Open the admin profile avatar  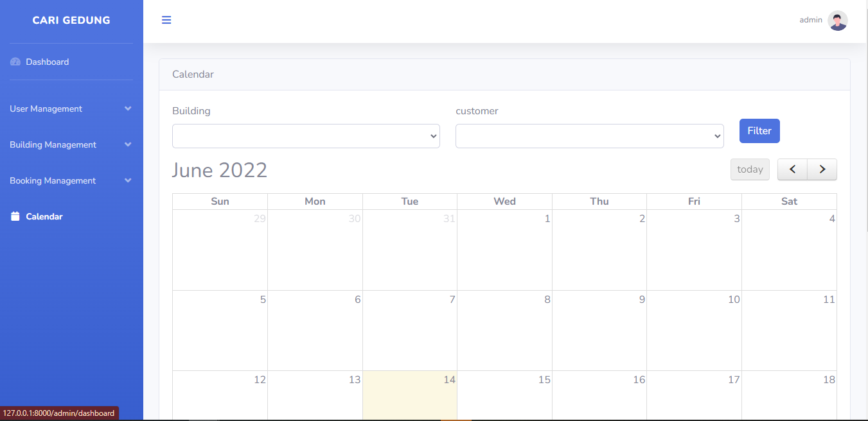838,21
